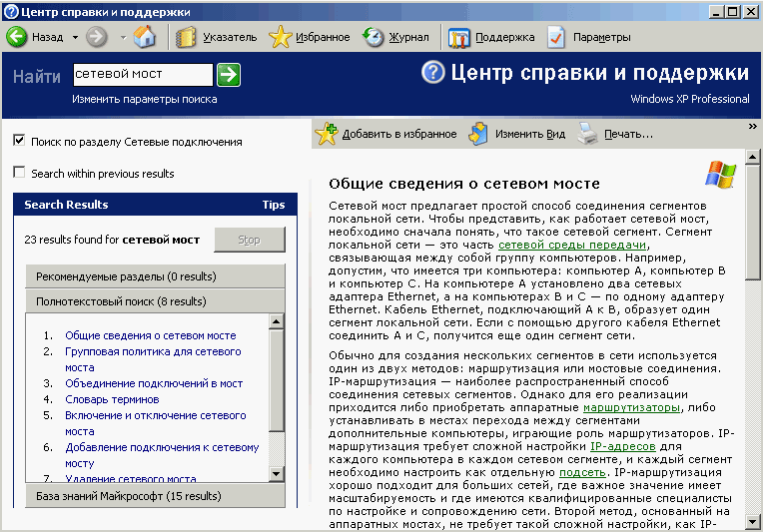Screen dimensions: 763x532
Task: Open Параметры options icon
Action: (x=556, y=37)
